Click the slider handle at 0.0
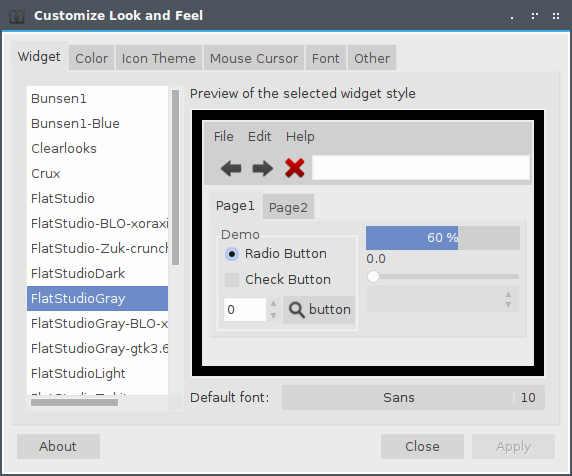The image size is (572, 476). pyautogui.click(x=374, y=276)
